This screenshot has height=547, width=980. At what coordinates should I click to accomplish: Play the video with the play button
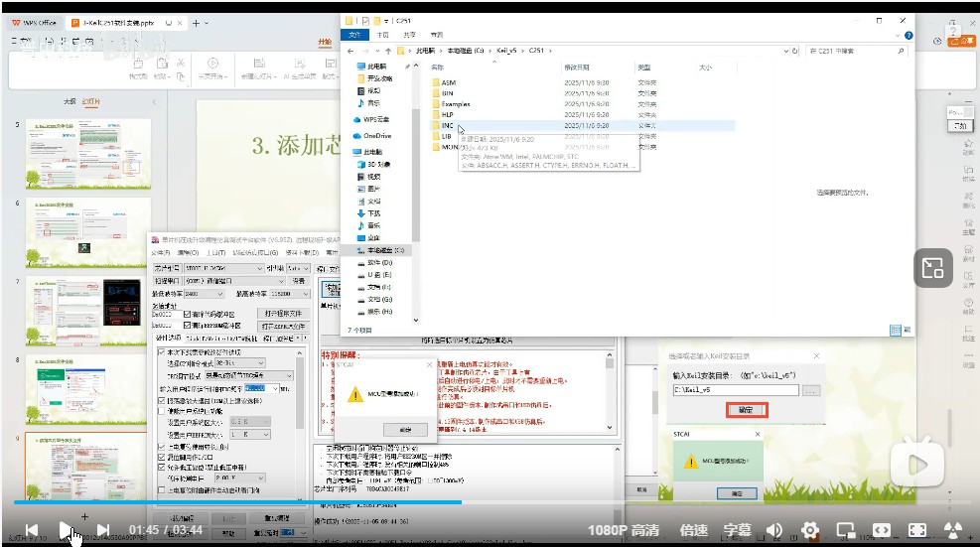coord(65,530)
